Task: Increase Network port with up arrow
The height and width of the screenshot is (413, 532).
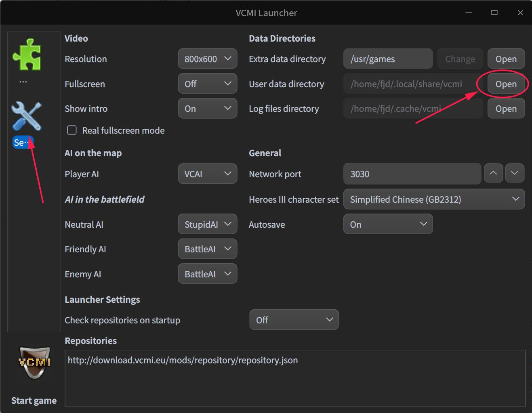Action: point(494,173)
